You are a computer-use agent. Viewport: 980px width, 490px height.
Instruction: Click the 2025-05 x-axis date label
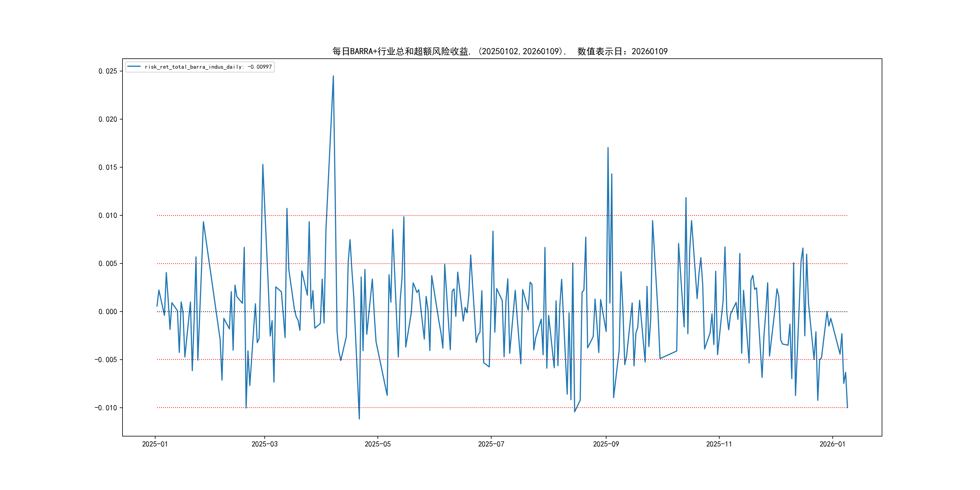point(377,444)
